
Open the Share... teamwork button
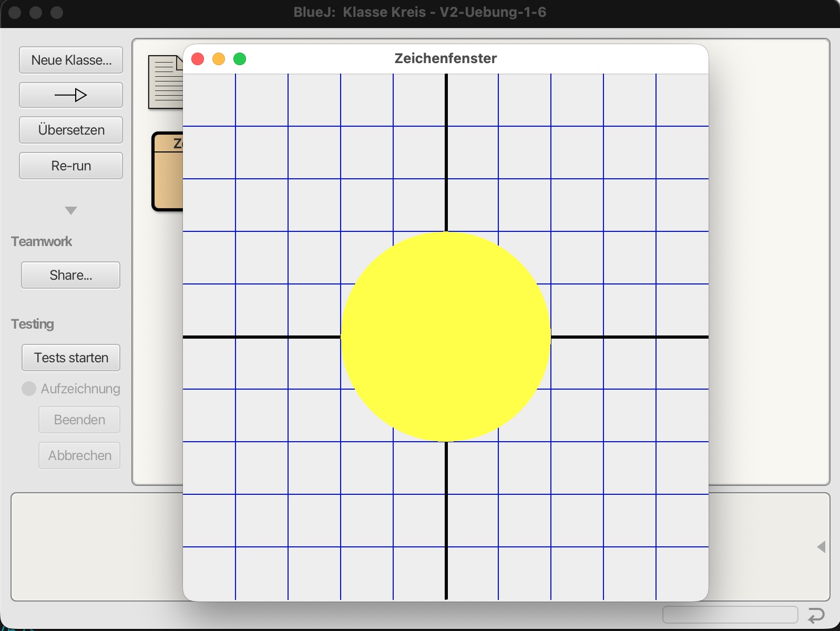pos(71,275)
